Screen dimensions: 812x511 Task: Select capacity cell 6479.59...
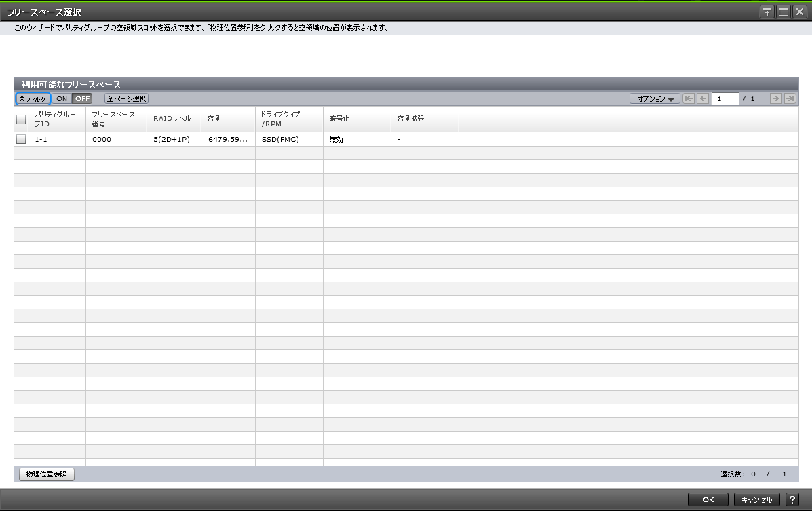click(229, 139)
